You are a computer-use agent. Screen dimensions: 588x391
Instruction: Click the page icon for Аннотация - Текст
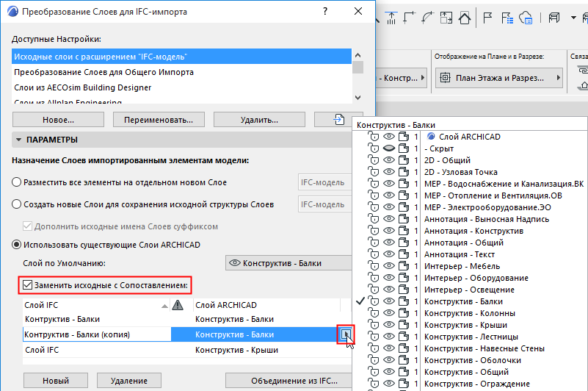pos(404,254)
